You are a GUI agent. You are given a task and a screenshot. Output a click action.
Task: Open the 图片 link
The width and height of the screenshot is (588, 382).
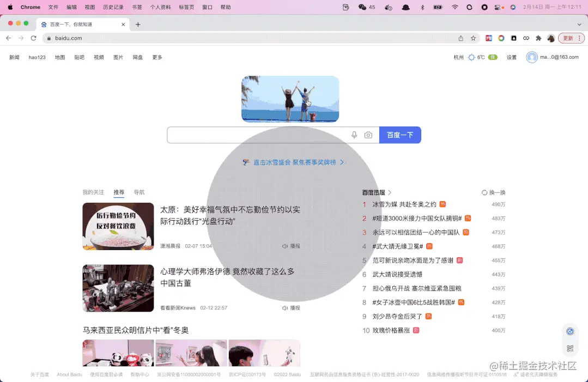click(x=118, y=57)
